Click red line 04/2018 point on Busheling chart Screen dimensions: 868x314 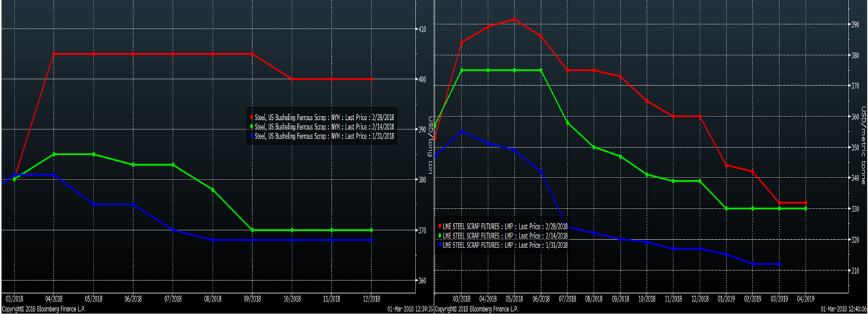[x=54, y=53]
